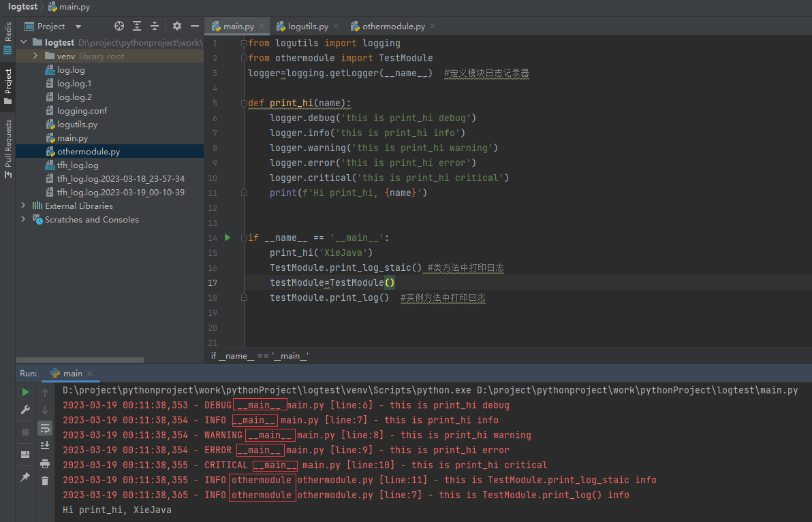The image size is (812, 522).
Task: Select logging.conf in the project tree
Action: [x=82, y=110]
